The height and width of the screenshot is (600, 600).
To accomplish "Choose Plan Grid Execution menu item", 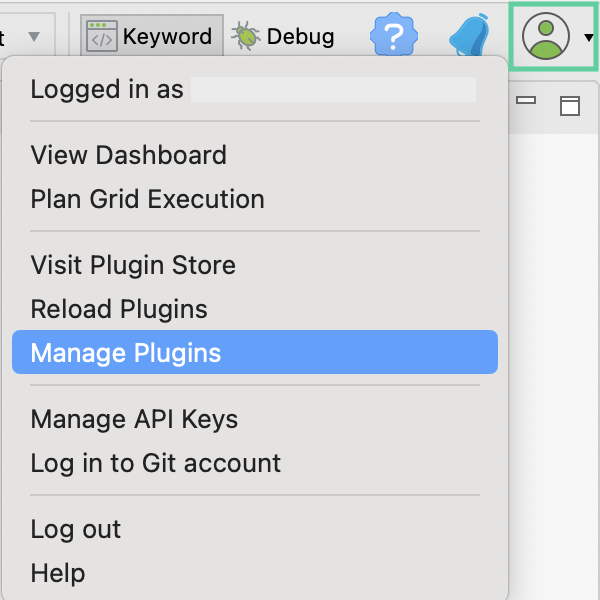I will tap(148, 199).
